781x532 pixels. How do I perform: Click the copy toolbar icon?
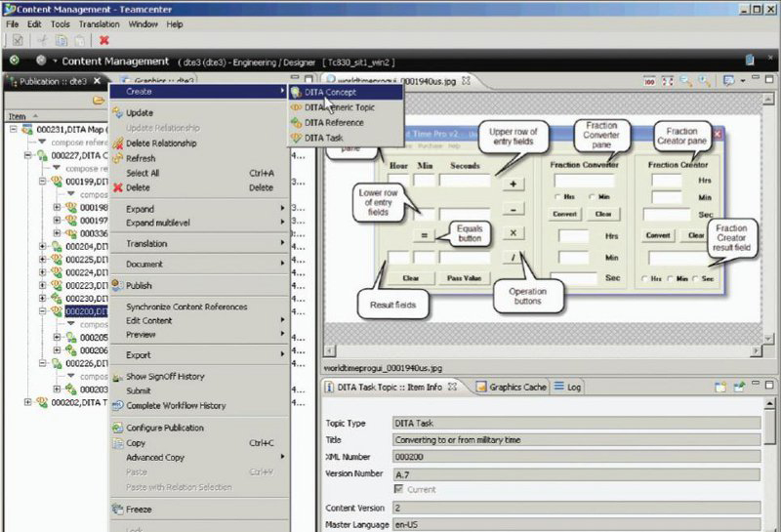pyautogui.click(x=62, y=40)
